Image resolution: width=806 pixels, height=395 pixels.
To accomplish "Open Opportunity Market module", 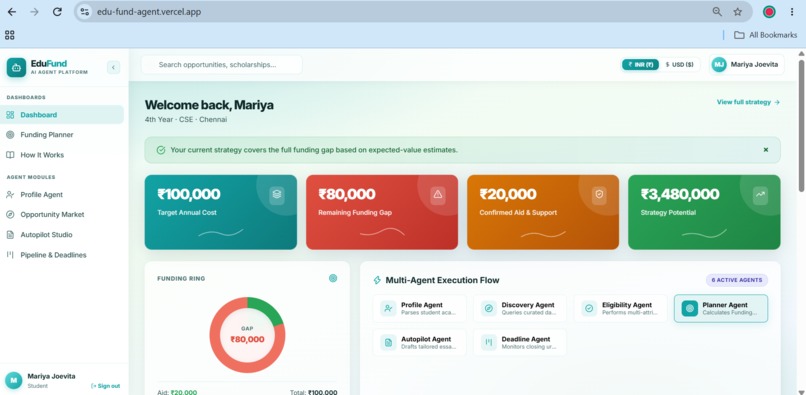I will (x=62, y=214).
